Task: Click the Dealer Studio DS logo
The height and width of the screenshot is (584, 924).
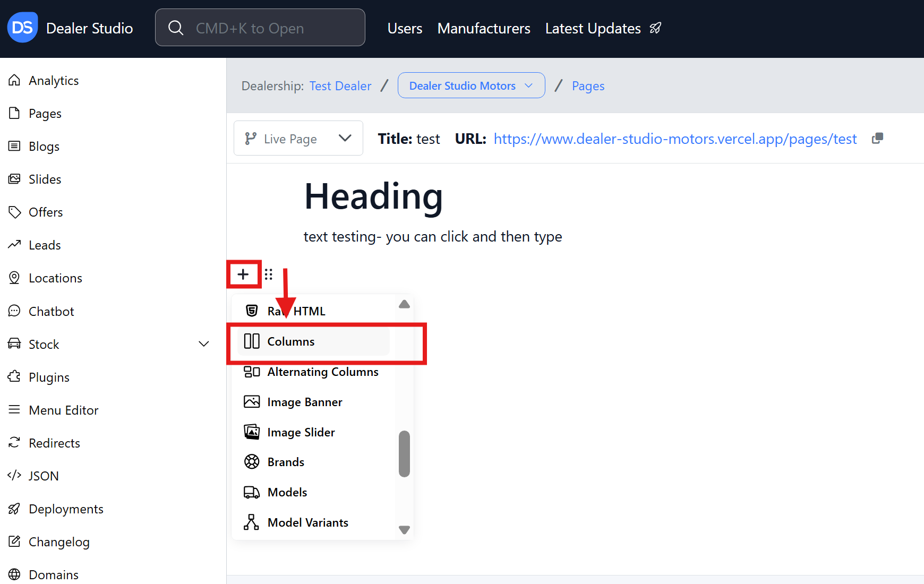Action: coord(22,28)
